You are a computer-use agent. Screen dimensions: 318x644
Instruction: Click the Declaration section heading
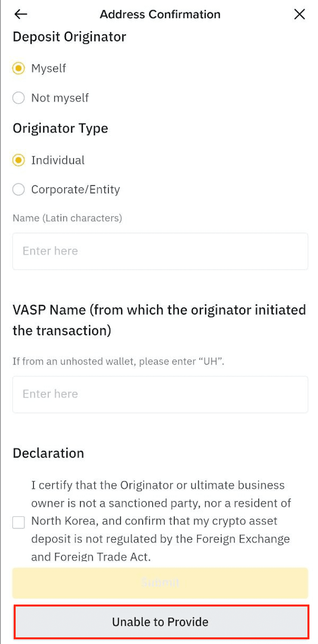tap(48, 453)
